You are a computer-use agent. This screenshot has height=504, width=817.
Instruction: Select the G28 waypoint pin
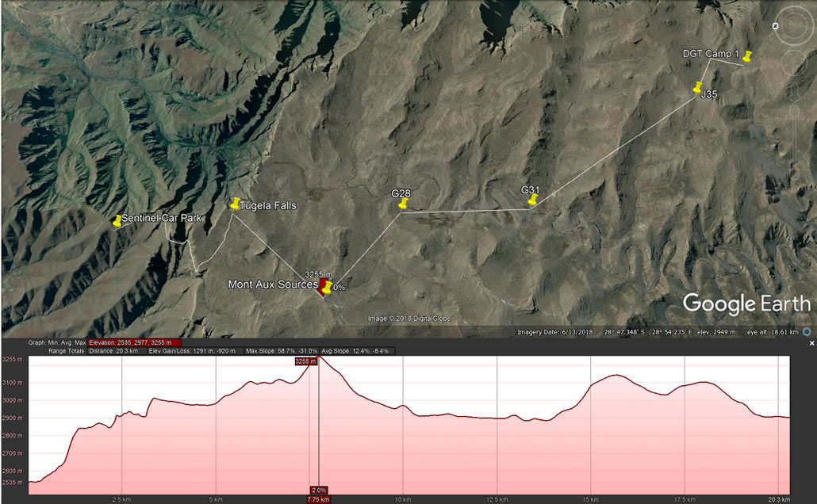click(x=402, y=205)
